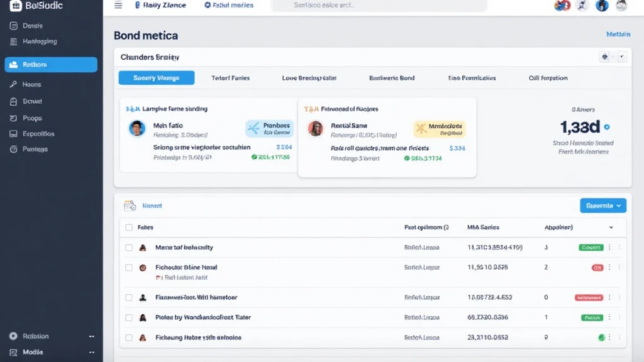This screenshot has height=362, width=644.
Task: Click the BelStadic logo icon in sidebar header
Action: tap(16, 6)
